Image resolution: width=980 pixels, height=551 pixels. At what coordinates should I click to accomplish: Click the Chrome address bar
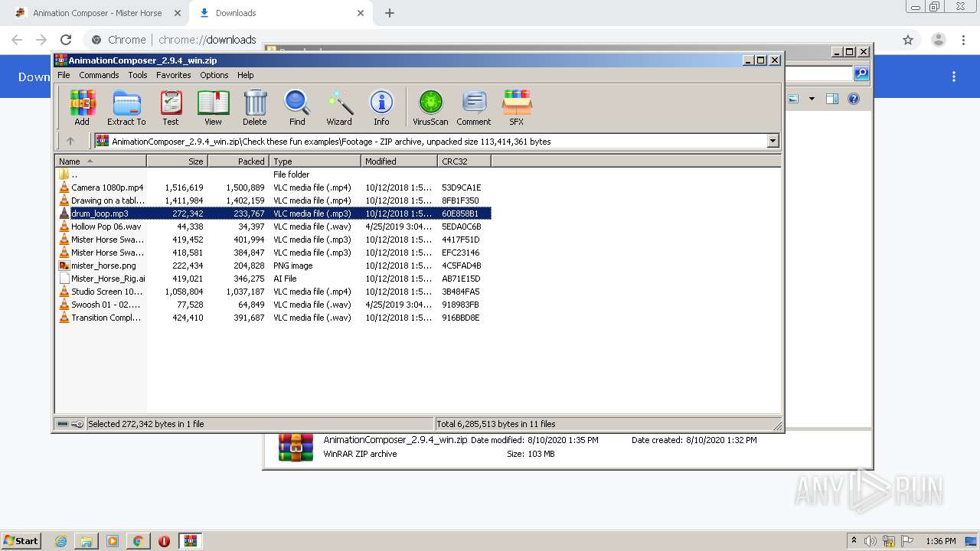click(x=490, y=40)
